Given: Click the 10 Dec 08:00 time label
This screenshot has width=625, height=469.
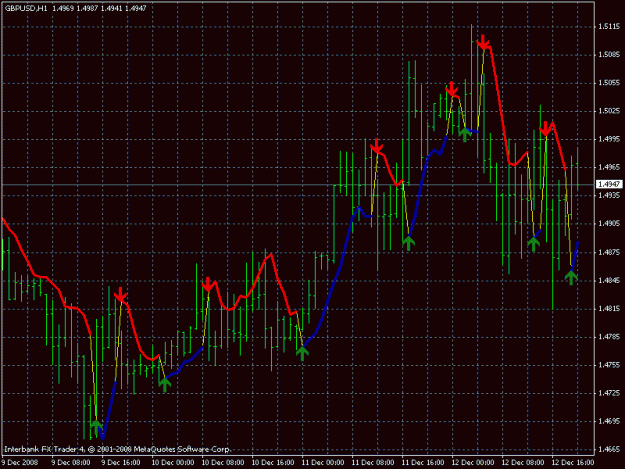Looking at the screenshot, I should (x=223, y=462).
